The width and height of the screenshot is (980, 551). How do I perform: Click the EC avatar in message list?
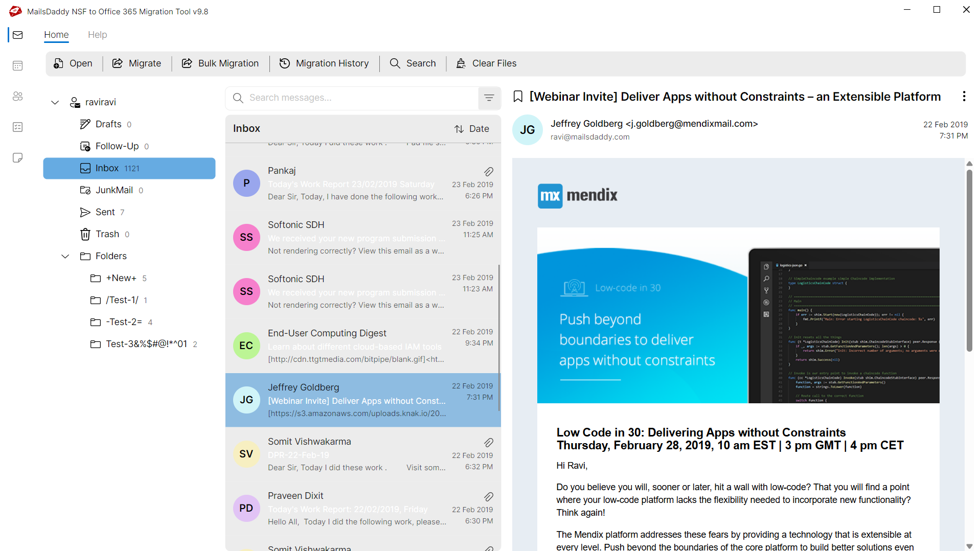point(246,346)
